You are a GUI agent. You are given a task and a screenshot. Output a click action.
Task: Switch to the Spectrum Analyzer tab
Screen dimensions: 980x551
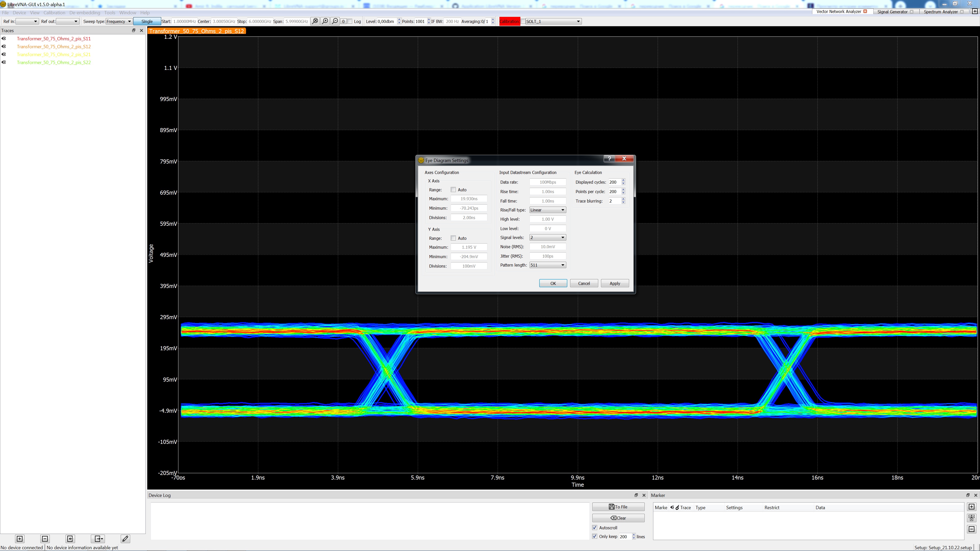[940, 11]
